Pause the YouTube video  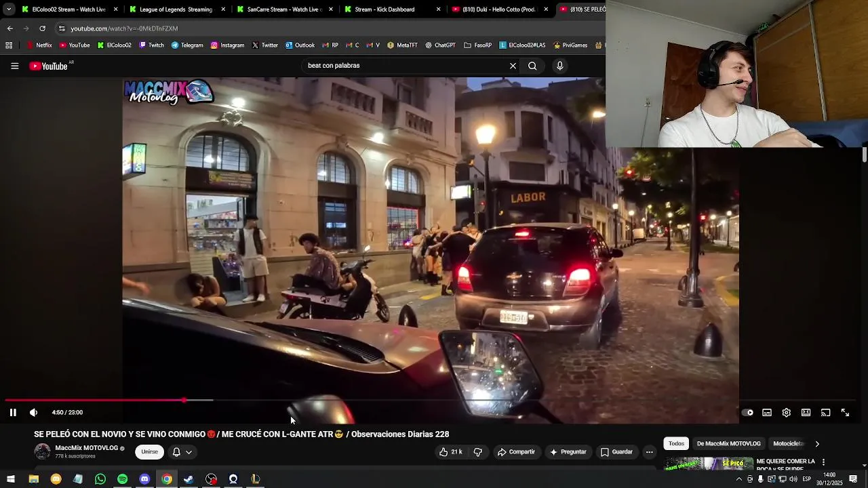tap(13, 412)
